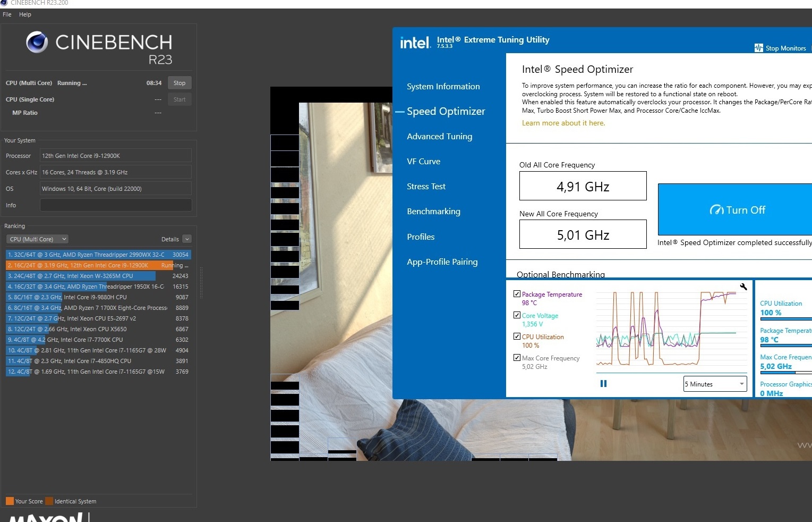
Task: Expand the ranking Details toggle
Action: (x=187, y=239)
